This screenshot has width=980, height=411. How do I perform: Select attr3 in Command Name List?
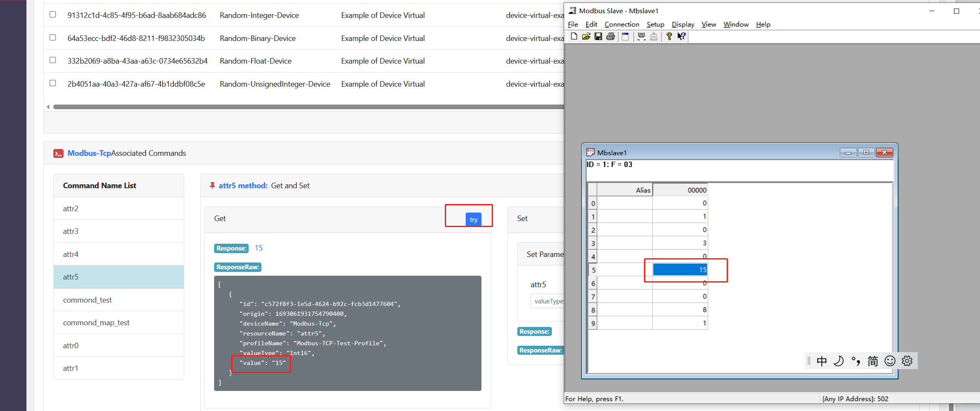(x=71, y=231)
